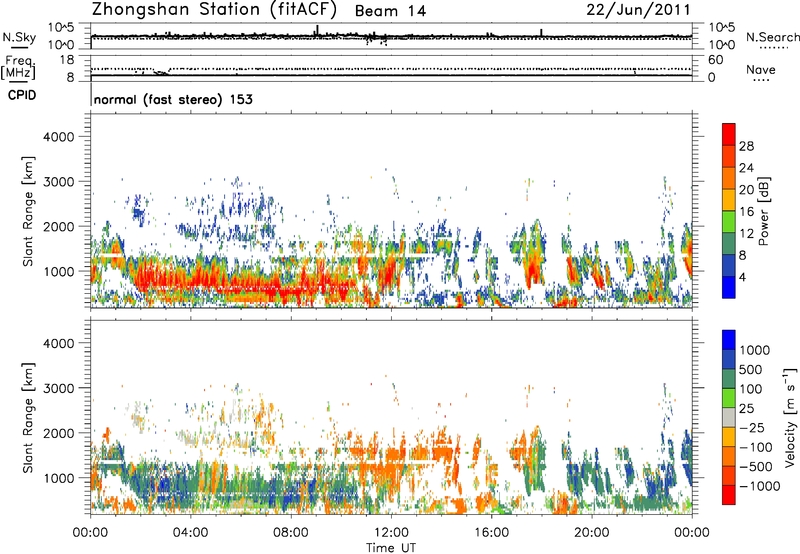800x554 pixels.
Task: Pick Velocity colorbar gray segment between -25 and 25
Action: click(729, 418)
